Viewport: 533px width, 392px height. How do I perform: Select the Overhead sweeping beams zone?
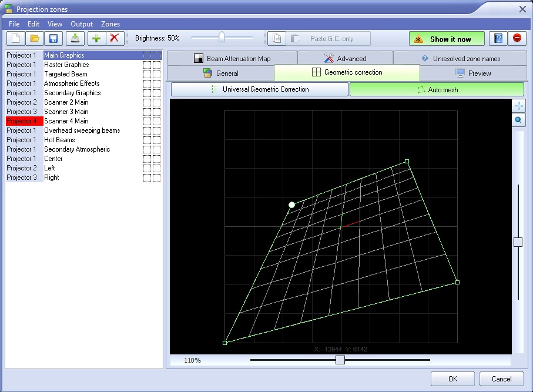tap(82, 130)
